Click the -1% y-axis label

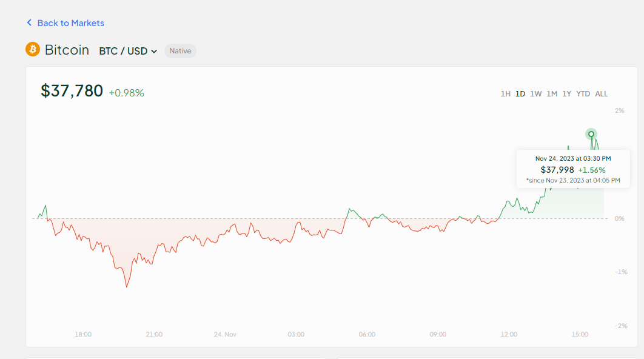point(621,272)
